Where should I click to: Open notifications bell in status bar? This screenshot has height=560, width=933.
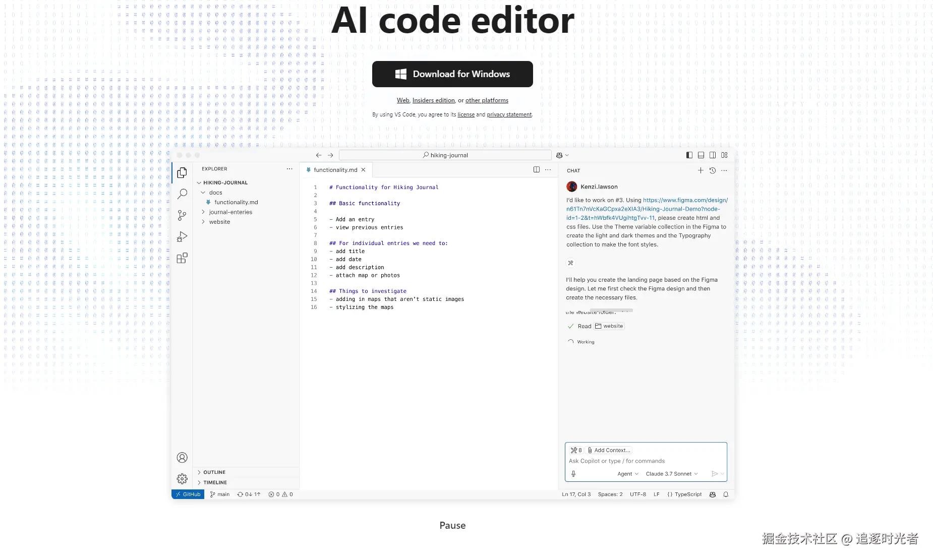coord(726,494)
